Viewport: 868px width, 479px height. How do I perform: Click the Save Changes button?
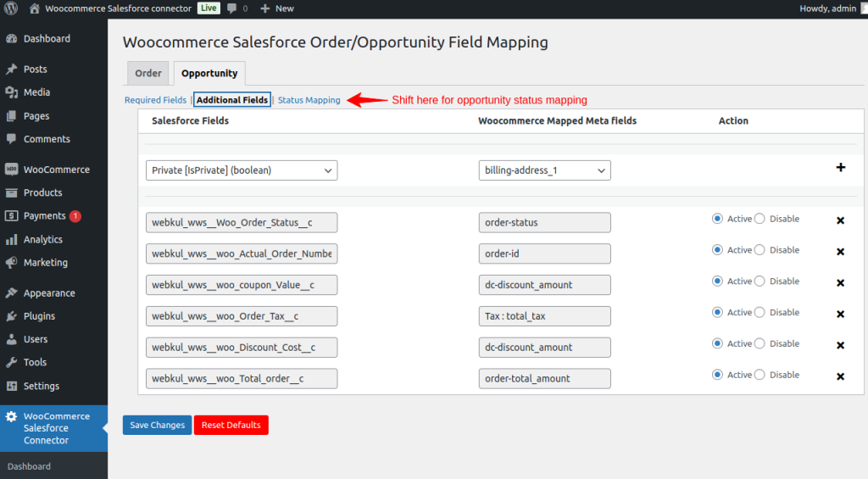click(x=157, y=425)
